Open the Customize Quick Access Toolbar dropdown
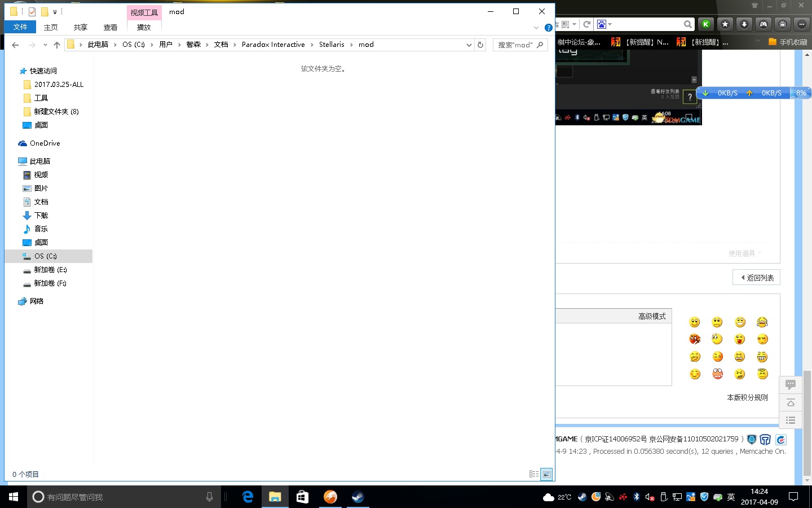Viewport: 812px width, 508px height. [x=55, y=12]
